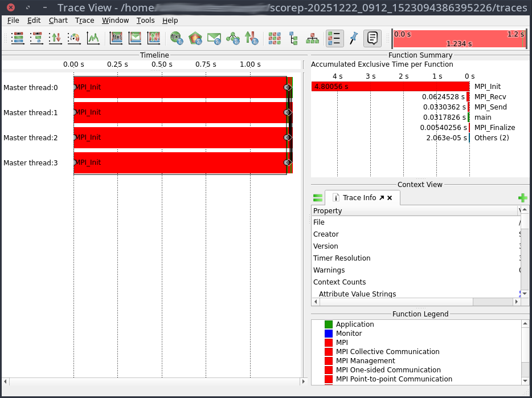Viewport: 532px width, 398px height.
Task: Add a Process Timeline chart
Action: (x=36, y=38)
